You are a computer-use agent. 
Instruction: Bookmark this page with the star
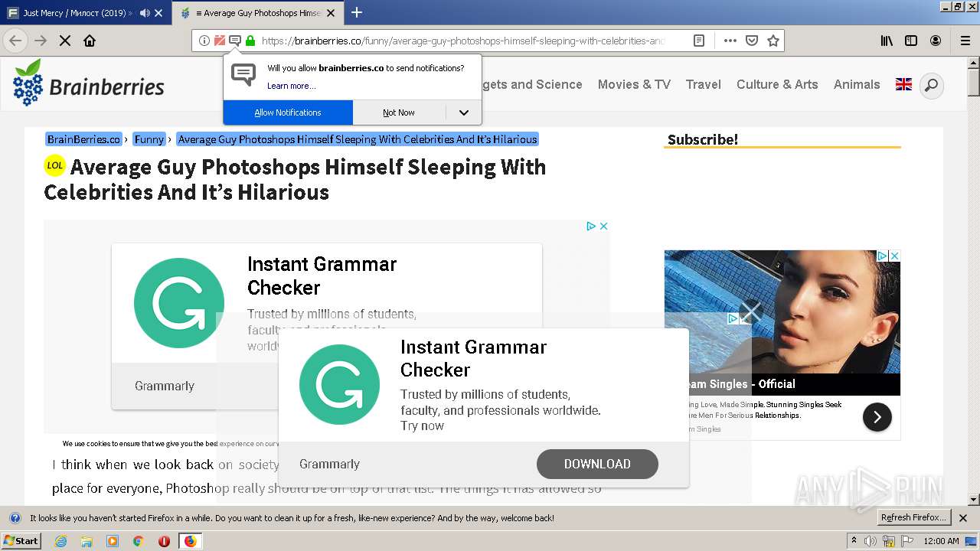tap(773, 41)
